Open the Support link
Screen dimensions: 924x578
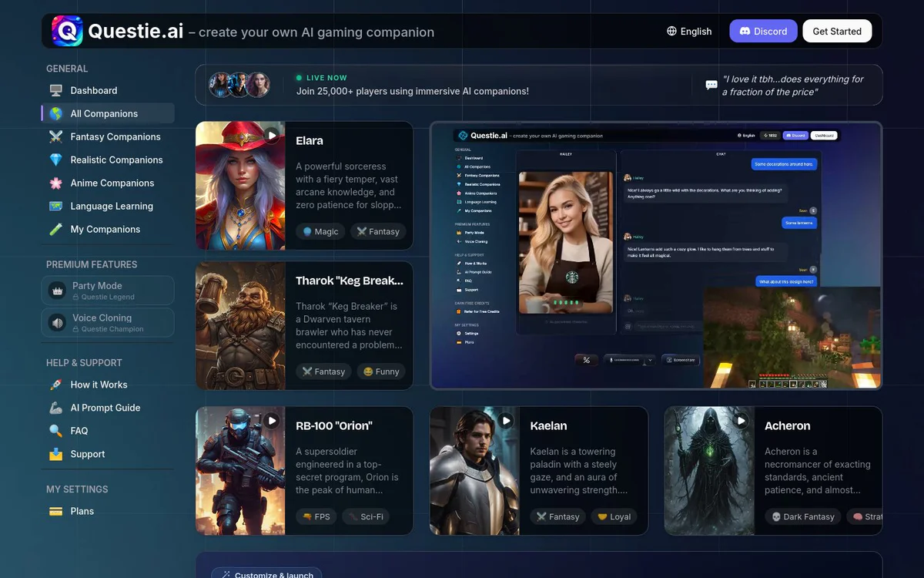click(108, 454)
